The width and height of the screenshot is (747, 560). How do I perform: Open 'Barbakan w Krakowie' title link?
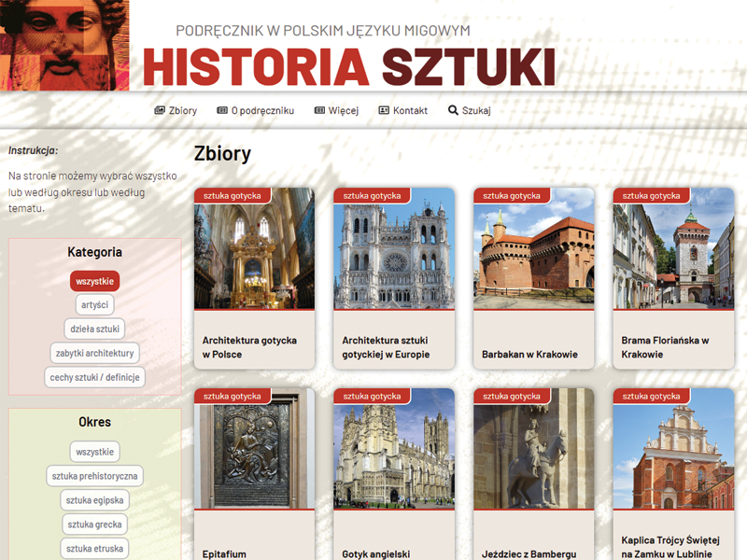[529, 355]
